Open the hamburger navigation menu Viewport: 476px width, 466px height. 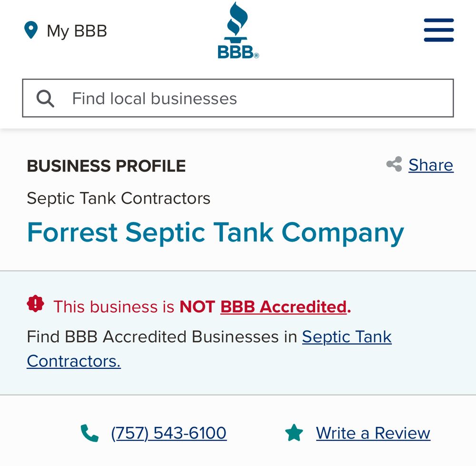(x=438, y=30)
